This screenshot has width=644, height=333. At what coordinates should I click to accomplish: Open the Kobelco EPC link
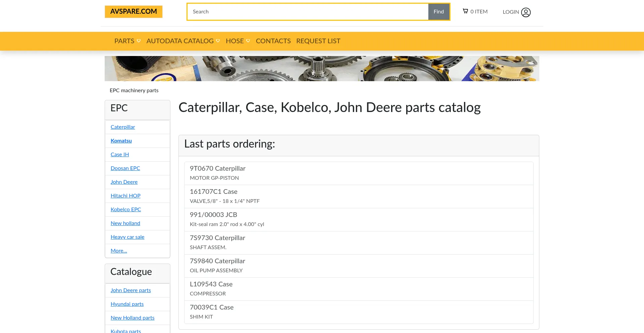click(x=126, y=210)
